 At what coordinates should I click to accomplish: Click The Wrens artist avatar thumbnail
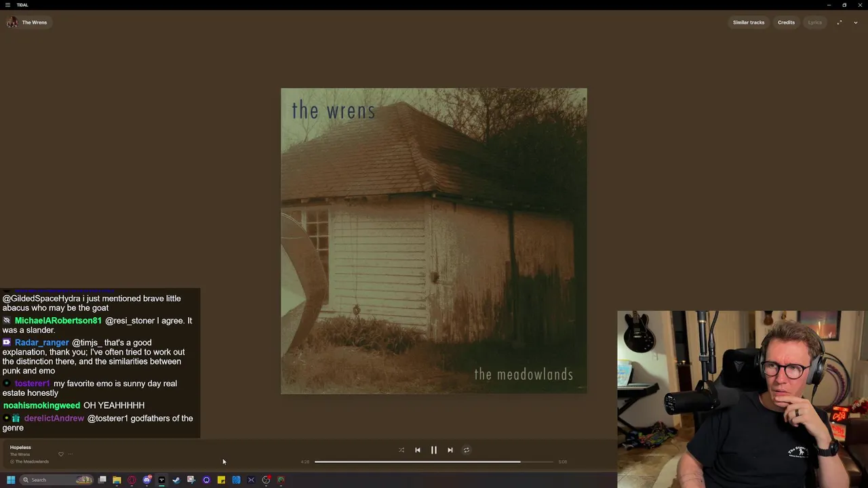(x=12, y=22)
